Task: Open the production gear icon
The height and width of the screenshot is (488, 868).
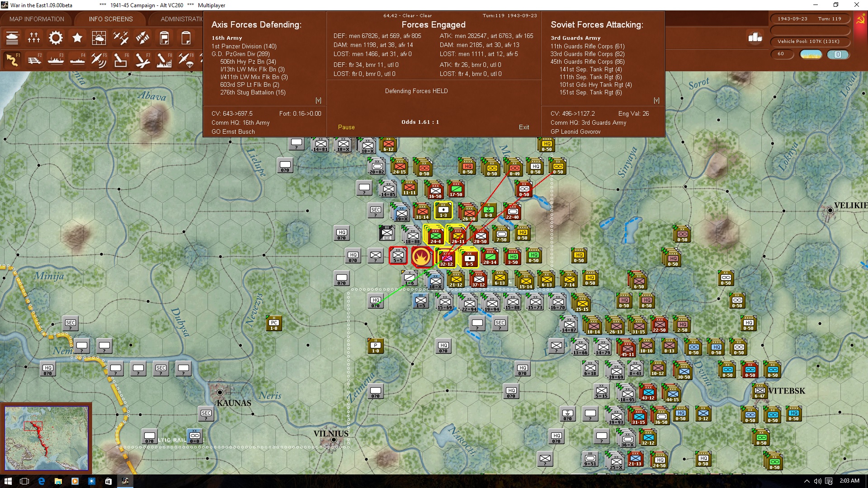Action: tap(56, 38)
